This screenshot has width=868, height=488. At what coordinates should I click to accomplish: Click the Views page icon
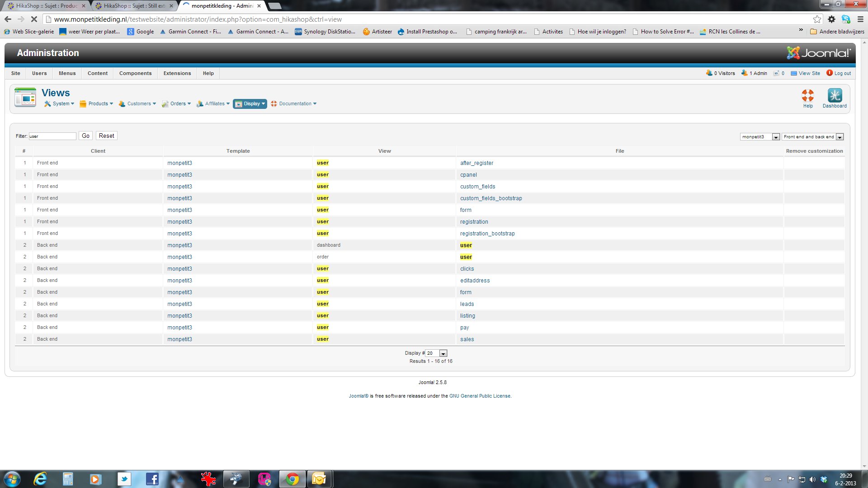25,97
